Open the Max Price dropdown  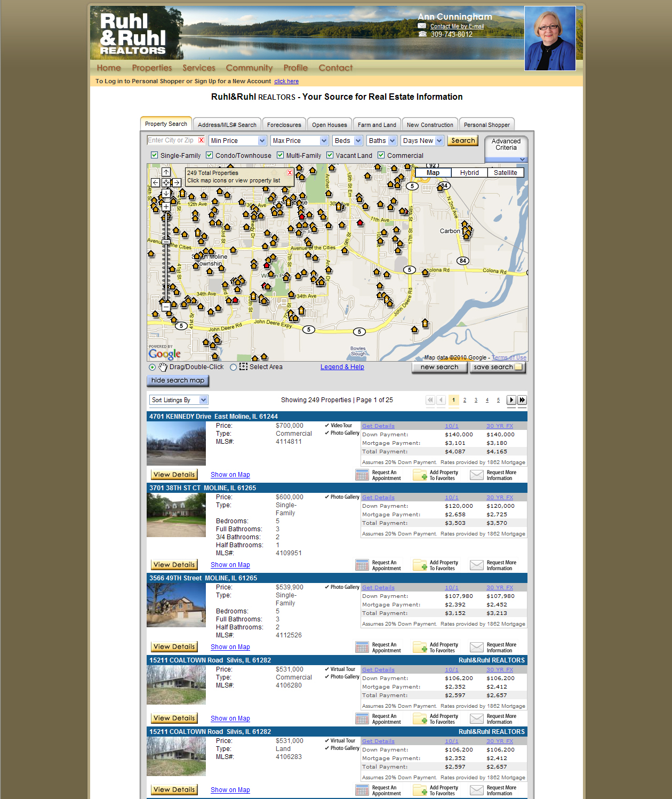point(300,141)
